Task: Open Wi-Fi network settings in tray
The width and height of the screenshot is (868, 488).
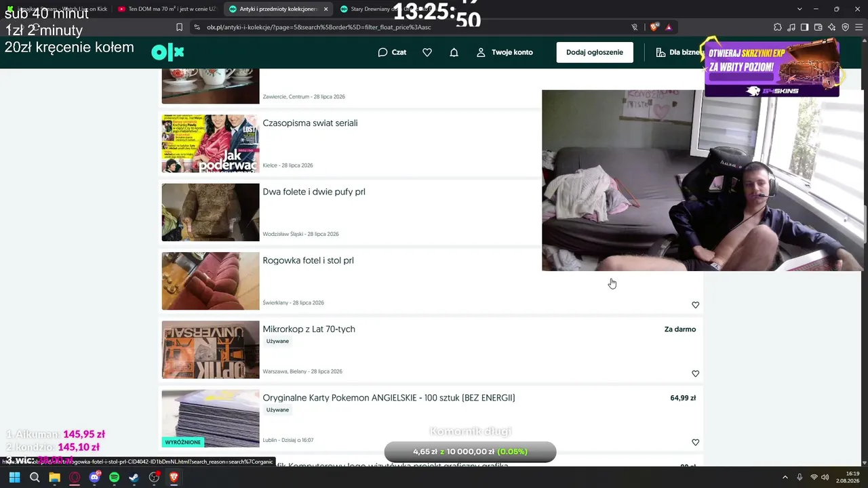Action: [814, 477]
